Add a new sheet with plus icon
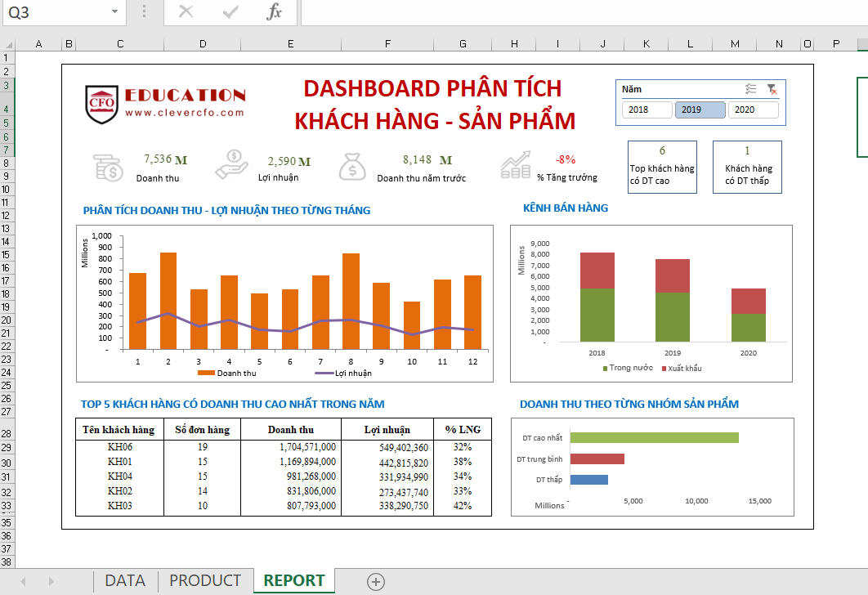 tap(376, 581)
